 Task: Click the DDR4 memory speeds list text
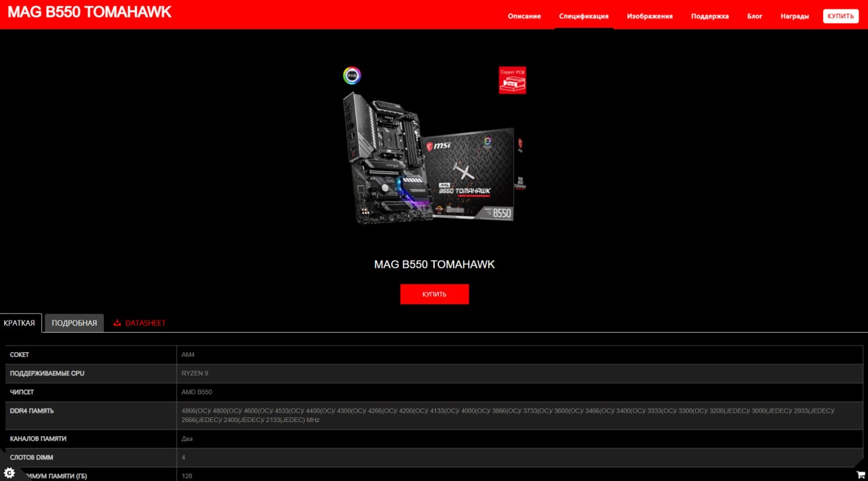[508, 415]
